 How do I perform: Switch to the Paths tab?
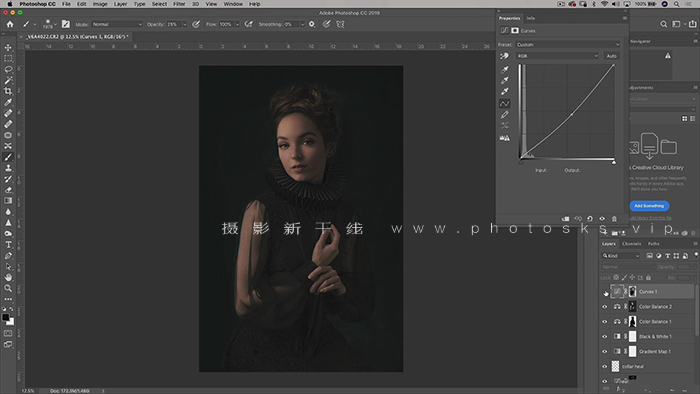[654, 244]
